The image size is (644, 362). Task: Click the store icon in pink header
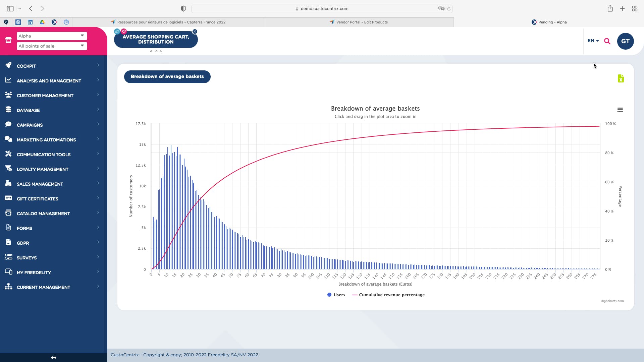click(x=8, y=41)
